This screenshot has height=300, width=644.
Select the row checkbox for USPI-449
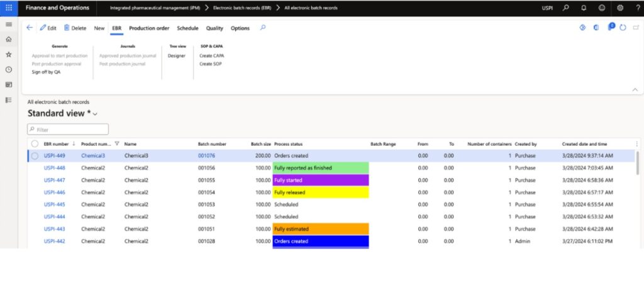tap(35, 156)
